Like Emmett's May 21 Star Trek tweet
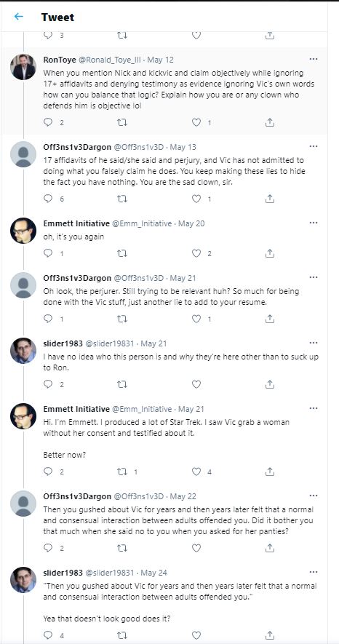The height and width of the screenshot is (644, 339). tap(196, 472)
